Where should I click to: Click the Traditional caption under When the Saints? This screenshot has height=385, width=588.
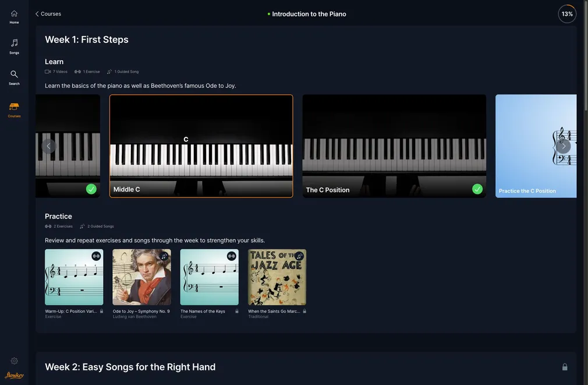pos(258,317)
